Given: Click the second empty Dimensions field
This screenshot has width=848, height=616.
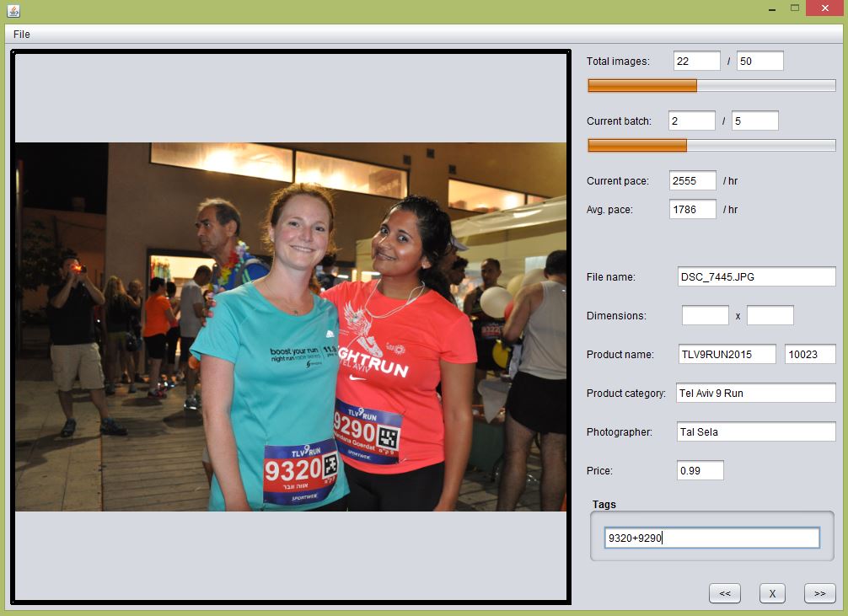Looking at the screenshot, I should 770,315.
